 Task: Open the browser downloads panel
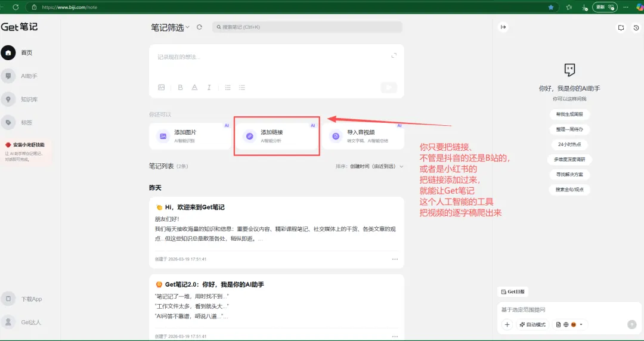pyautogui.click(x=584, y=7)
